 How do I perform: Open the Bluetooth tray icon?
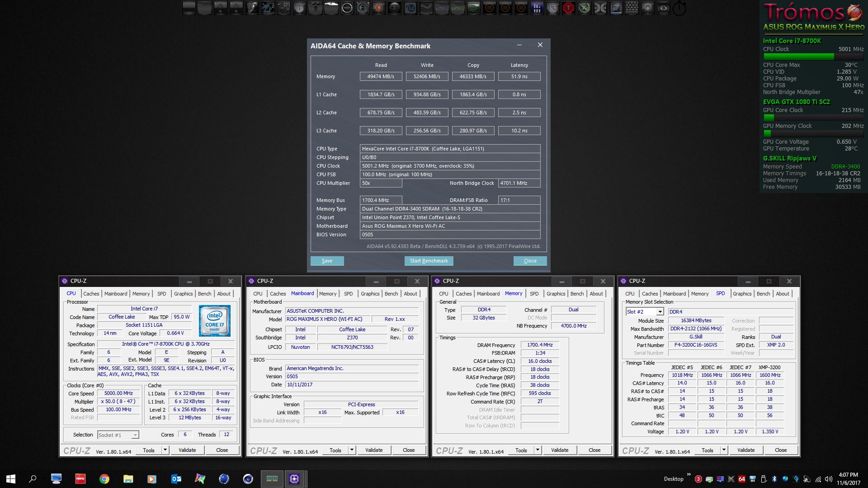click(774, 479)
